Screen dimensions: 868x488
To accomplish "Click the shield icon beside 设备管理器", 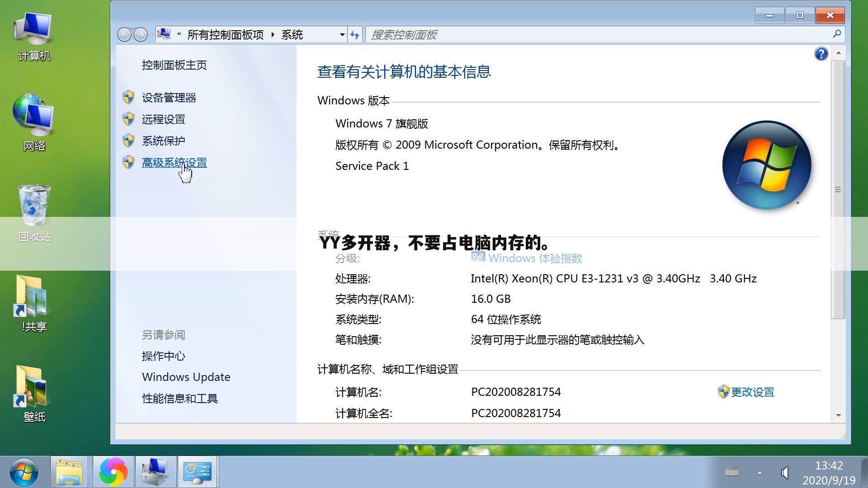I will coord(128,97).
